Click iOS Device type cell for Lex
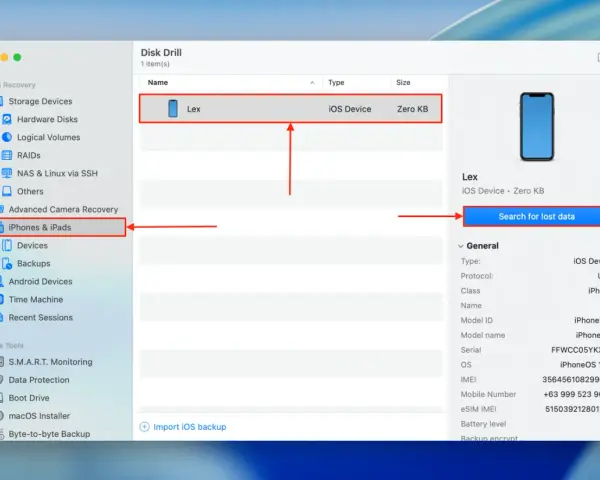Viewport: 600px width, 480px height. pos(350,109)
